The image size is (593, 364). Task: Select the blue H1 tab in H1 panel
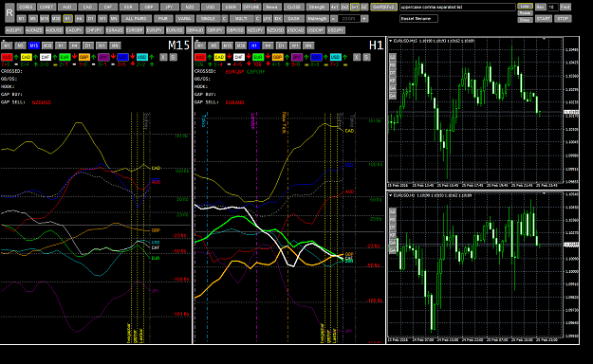coord(254,45)
